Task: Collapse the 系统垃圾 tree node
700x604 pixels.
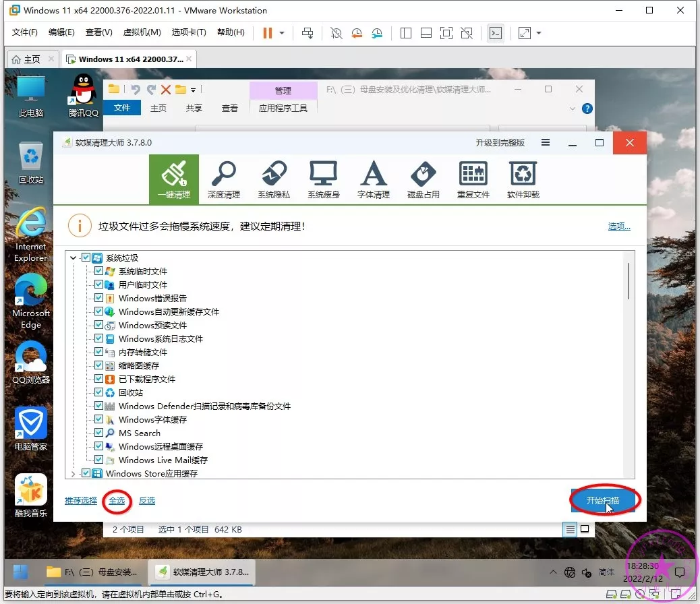Action: pyautogui.click(x=74, y=258)
